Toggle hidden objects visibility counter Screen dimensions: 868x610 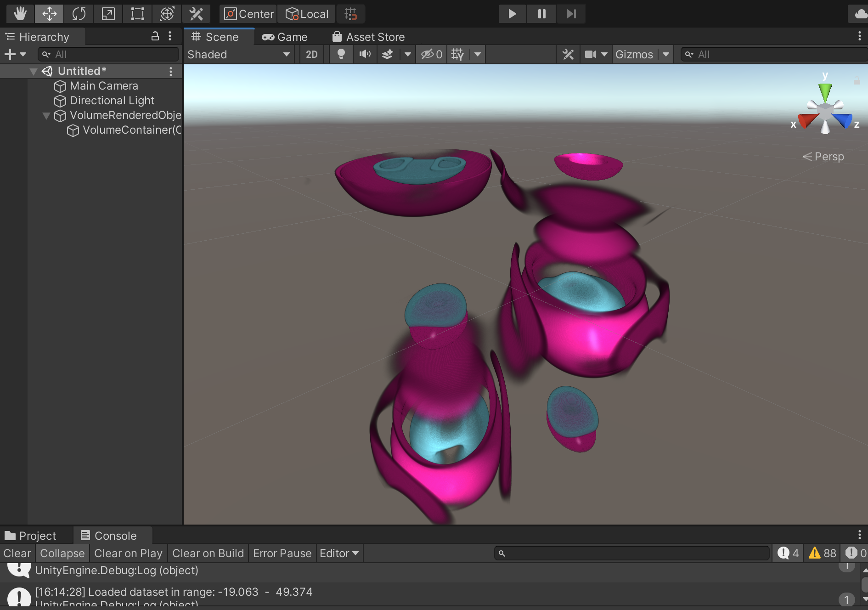tap(431, 55)
